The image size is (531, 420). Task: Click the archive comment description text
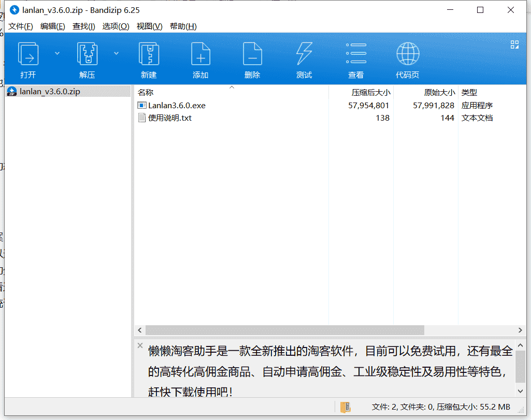point(329,371)
